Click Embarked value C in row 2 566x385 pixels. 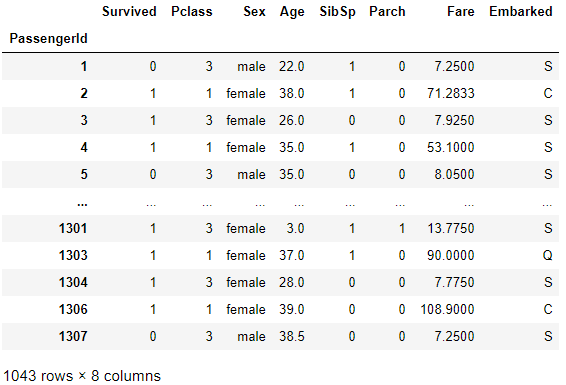(x=548, y=93)
